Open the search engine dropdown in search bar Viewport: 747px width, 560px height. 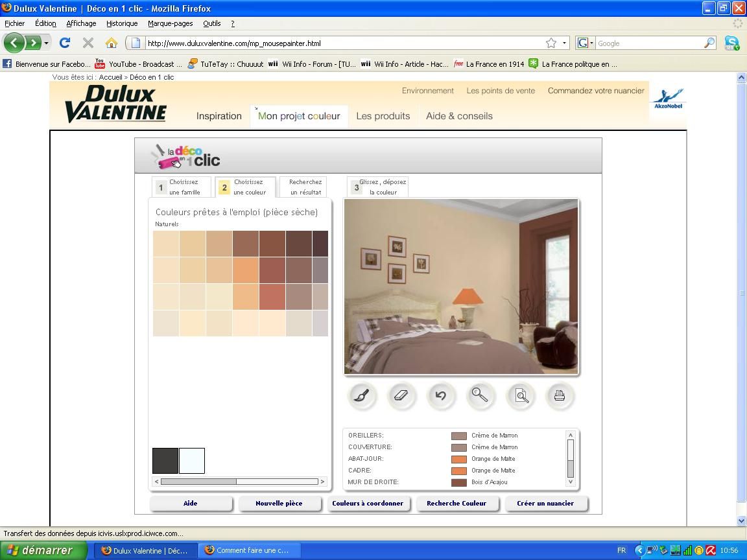586,43
